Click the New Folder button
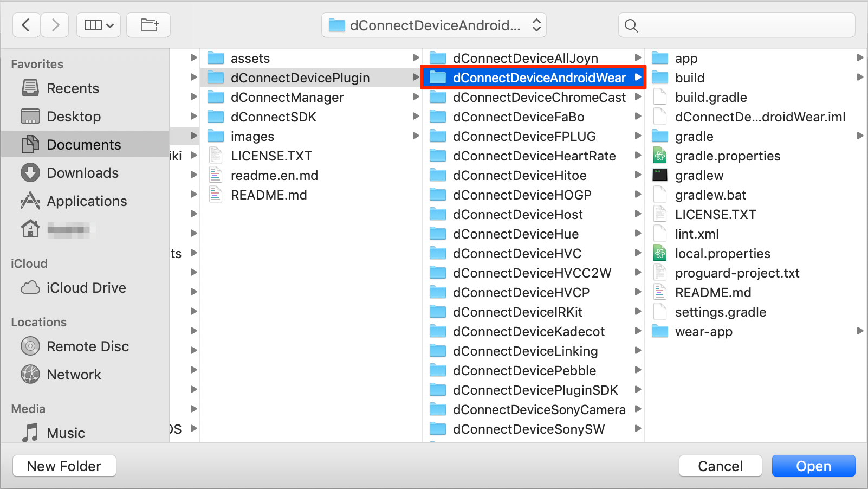Image resolution: width=868 pixels, height=489 pixels. (x=64, y=466)
